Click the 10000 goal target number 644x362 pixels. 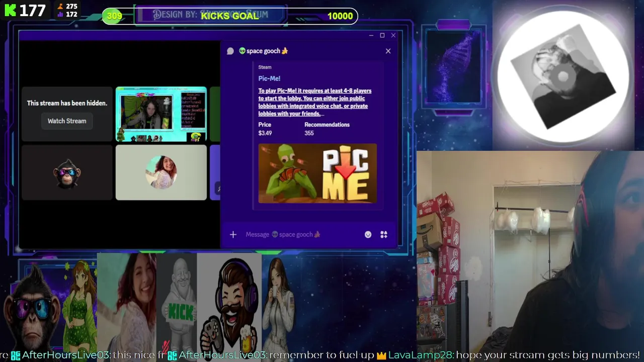(x=340, y=16)
